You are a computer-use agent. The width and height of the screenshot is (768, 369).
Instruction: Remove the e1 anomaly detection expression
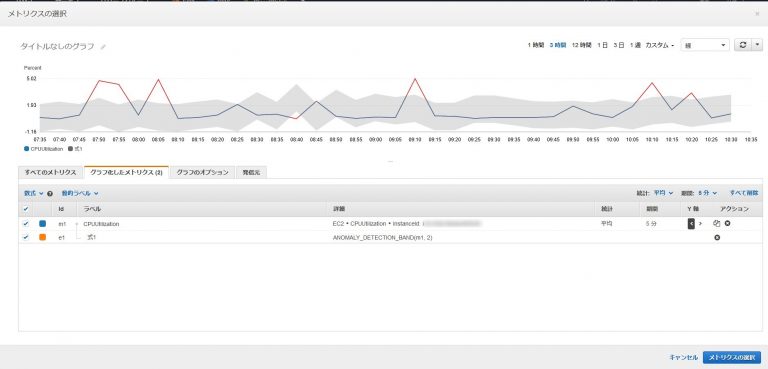(717, 238)
